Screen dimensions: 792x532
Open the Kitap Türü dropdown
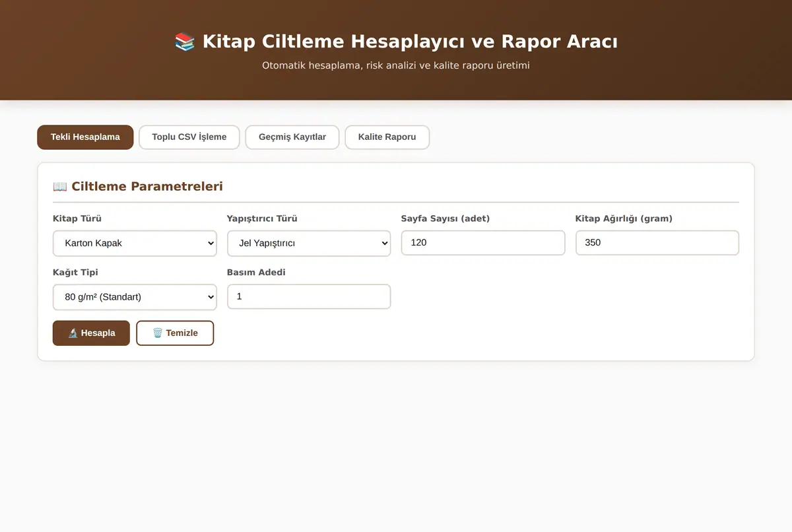(x=135, y=243)
